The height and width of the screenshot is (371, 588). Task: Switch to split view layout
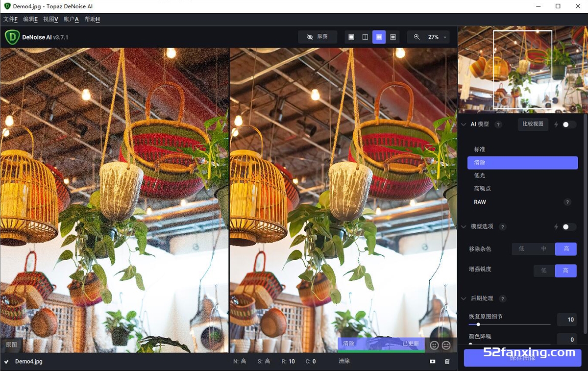(365, 37)
